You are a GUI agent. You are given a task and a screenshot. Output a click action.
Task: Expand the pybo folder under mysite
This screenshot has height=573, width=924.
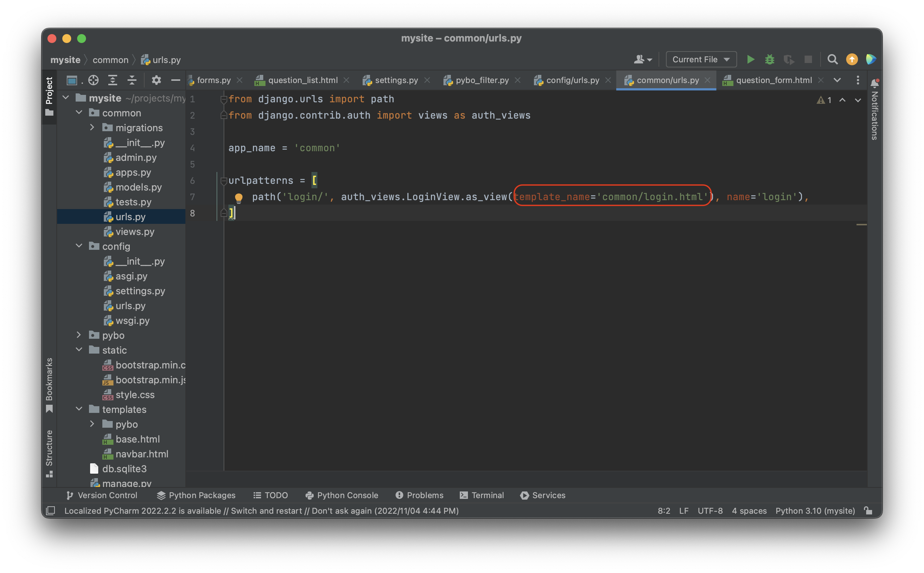79,335
